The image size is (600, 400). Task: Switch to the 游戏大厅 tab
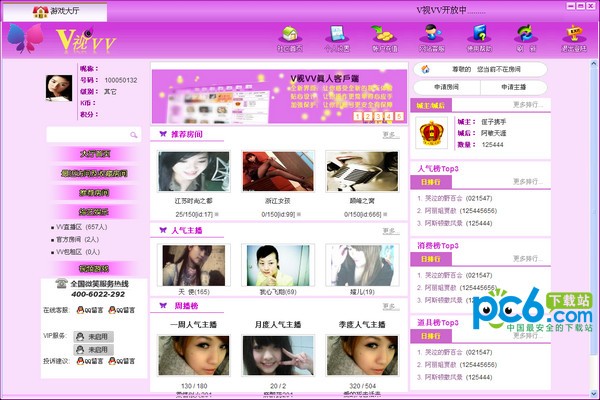click(x=55, y=12)
